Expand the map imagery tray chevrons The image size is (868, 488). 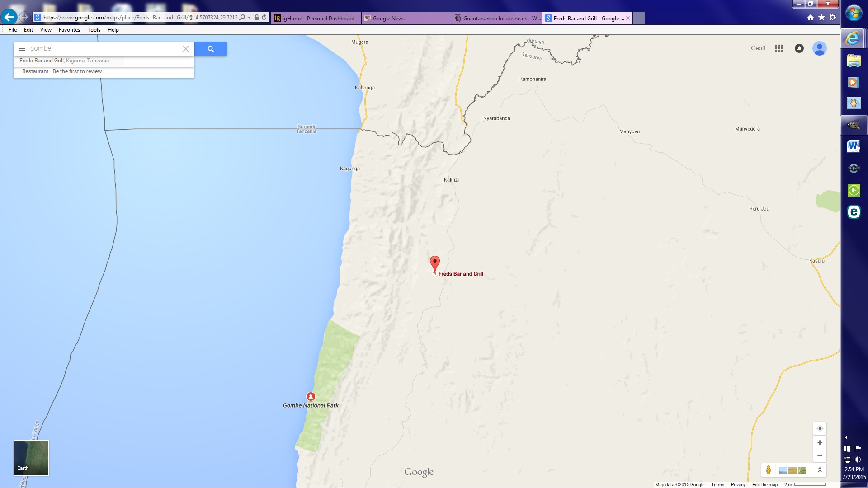[x=820, y=470]
